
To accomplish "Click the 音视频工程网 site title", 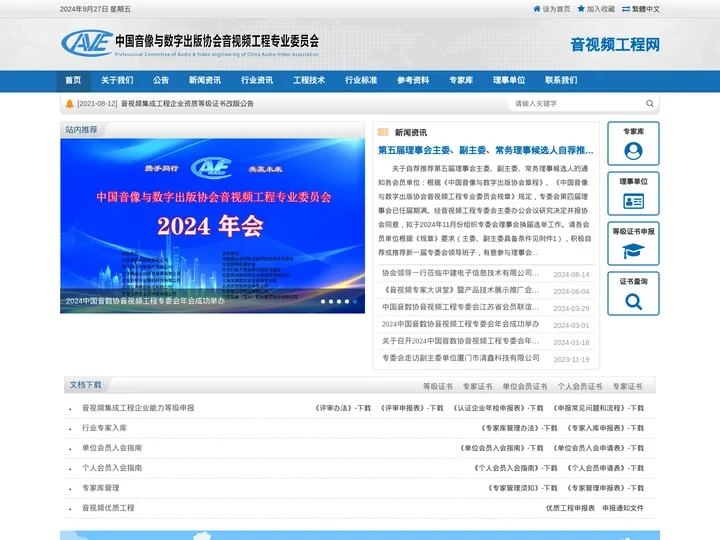I will tap(615, 45).
